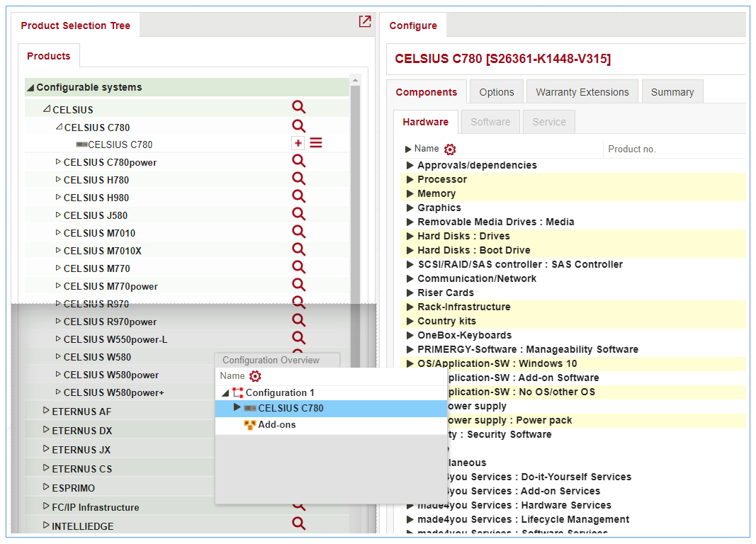Screen dimensions: 756x544
Task: Click the magnifier for CELSIUS H780
Action: tap(299, 178)
